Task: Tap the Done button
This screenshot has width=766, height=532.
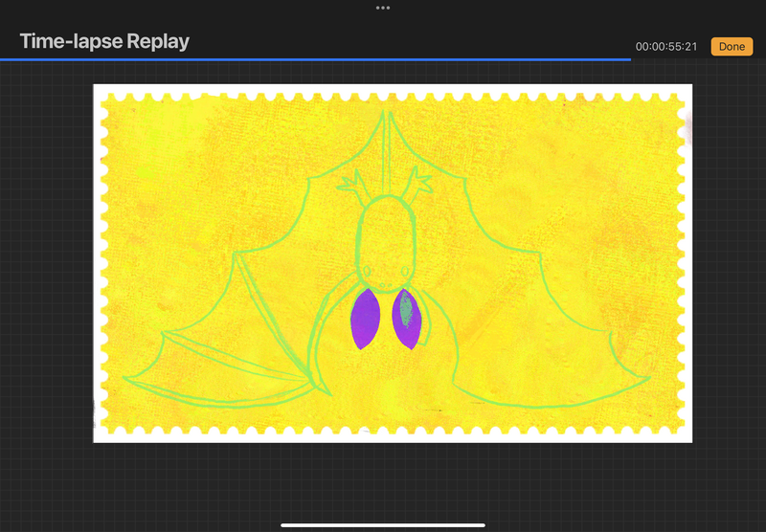Action: pos(732,46)
